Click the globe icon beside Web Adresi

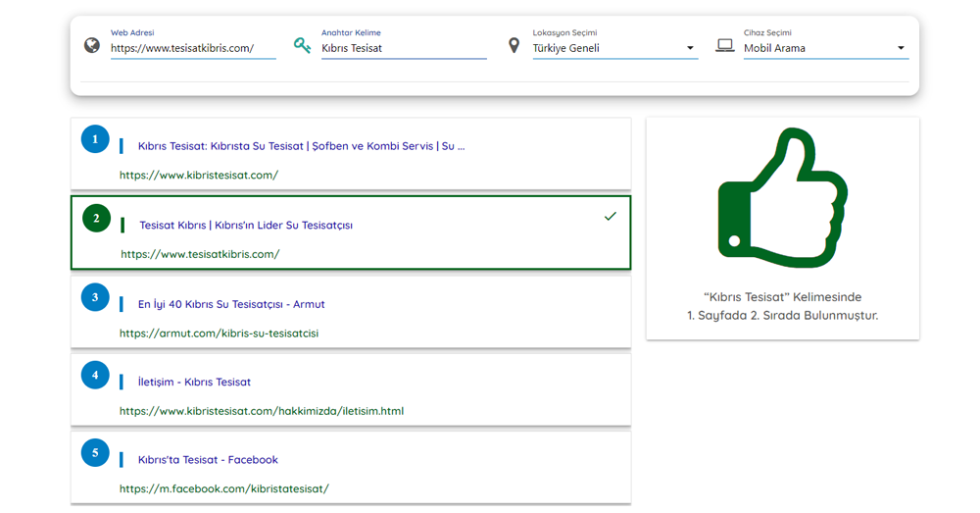click(x=92, y=46)
